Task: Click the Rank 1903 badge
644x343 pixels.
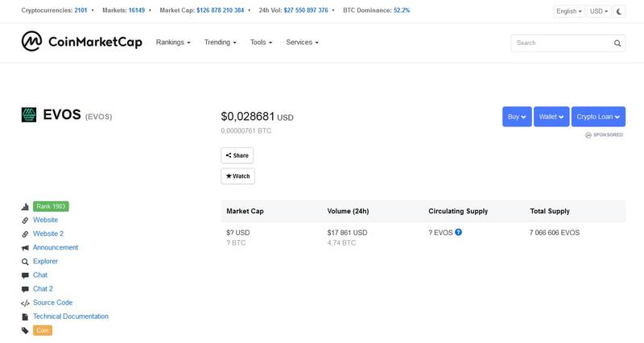Action: [51, 206]
